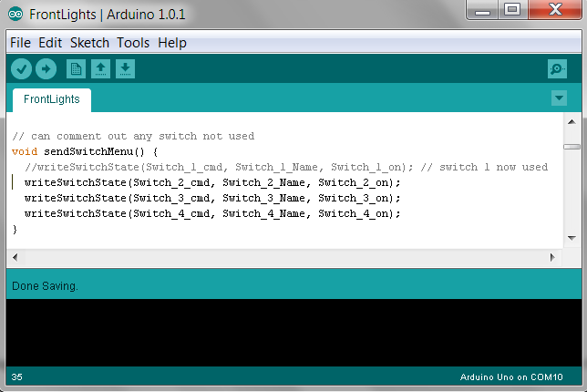Click the writeSwitchState Switch_3_cmd line

click(x=212, y=198)
